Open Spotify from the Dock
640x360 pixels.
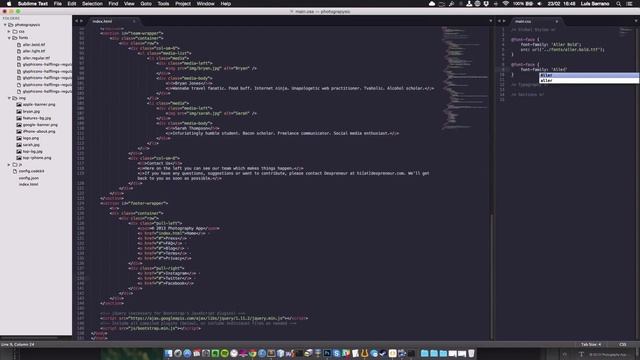click(224, 353)
